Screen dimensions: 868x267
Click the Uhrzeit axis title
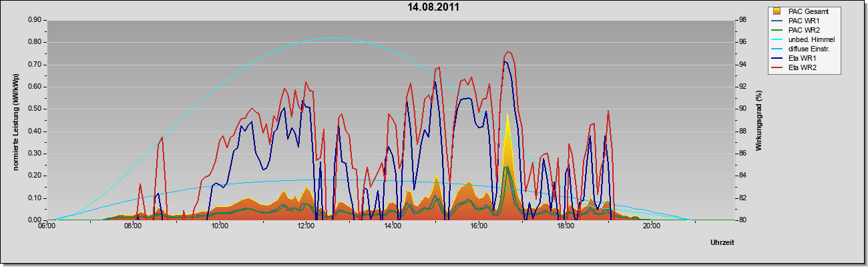722,243
